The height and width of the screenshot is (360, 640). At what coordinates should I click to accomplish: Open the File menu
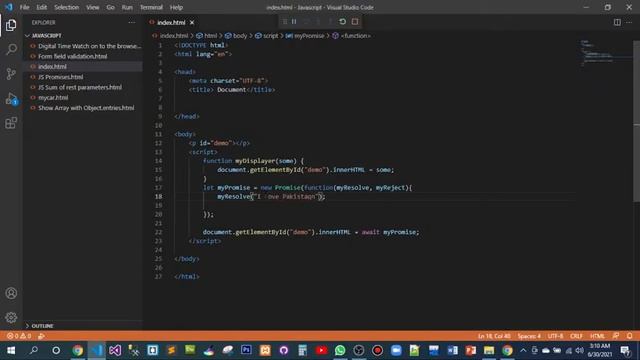(24, 7)
